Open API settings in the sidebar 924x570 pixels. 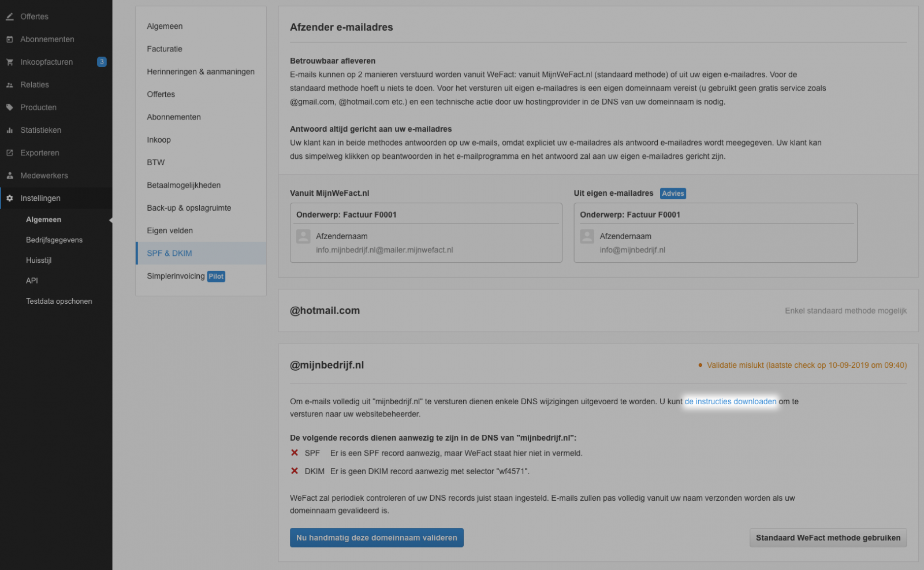tap(32, 281)
